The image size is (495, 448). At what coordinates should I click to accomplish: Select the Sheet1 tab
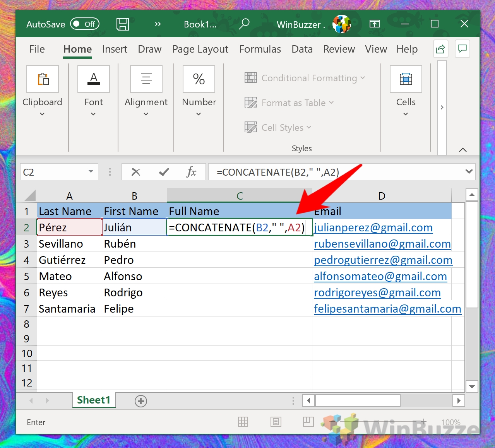click(94, 400)
